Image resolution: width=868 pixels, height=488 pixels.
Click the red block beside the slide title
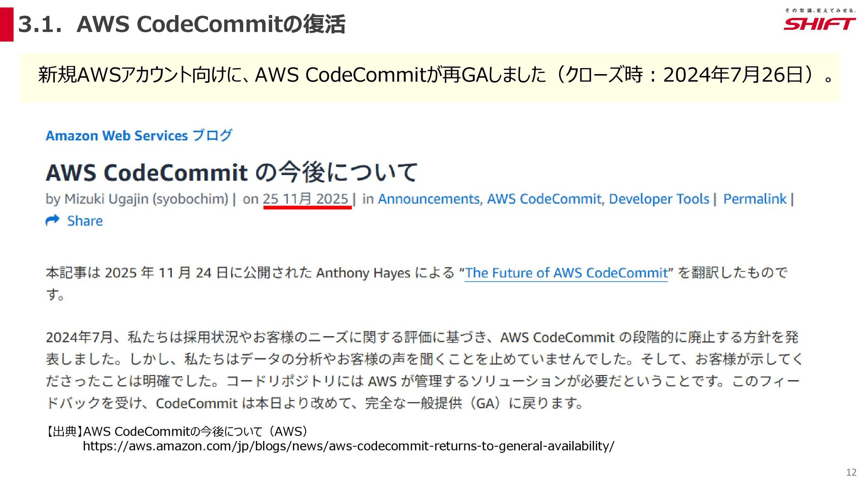tap(7, 24)
